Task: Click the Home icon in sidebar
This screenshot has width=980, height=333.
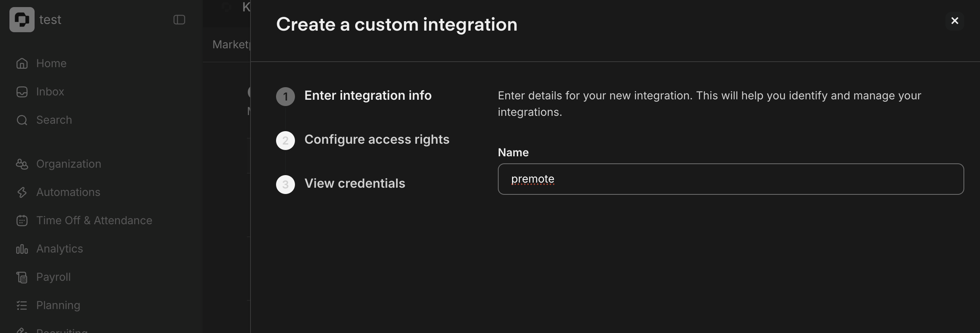Action: pyautogui.click(x=22, y=63)
